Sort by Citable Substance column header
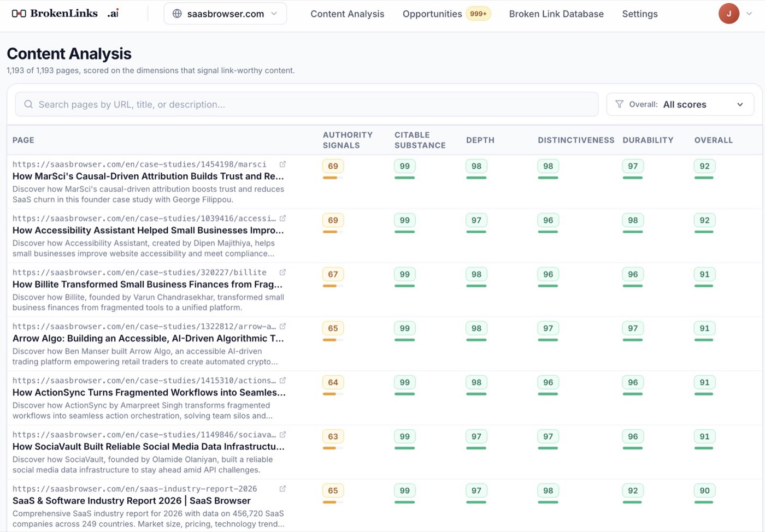Image resolution: width=765 pixels, height=532 pixels. click(420, 140)
